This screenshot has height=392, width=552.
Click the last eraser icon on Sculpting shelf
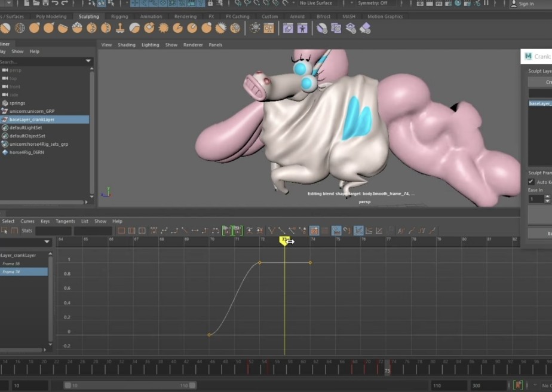click(365, 28)
